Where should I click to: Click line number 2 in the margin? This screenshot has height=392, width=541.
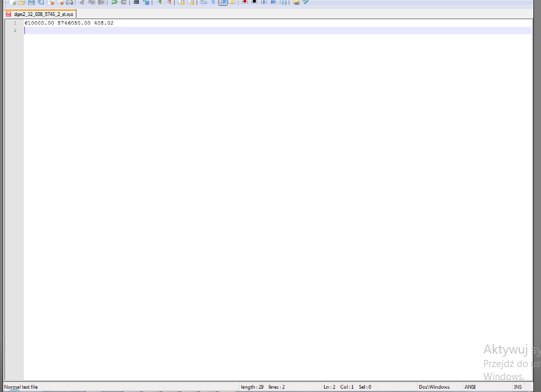(x=15, y=30)
